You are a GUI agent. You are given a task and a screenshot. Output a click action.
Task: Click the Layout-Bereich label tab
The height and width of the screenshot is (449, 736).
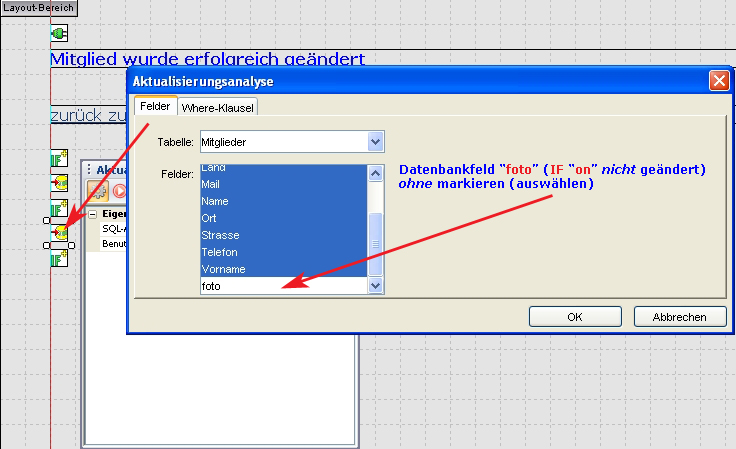38,7
